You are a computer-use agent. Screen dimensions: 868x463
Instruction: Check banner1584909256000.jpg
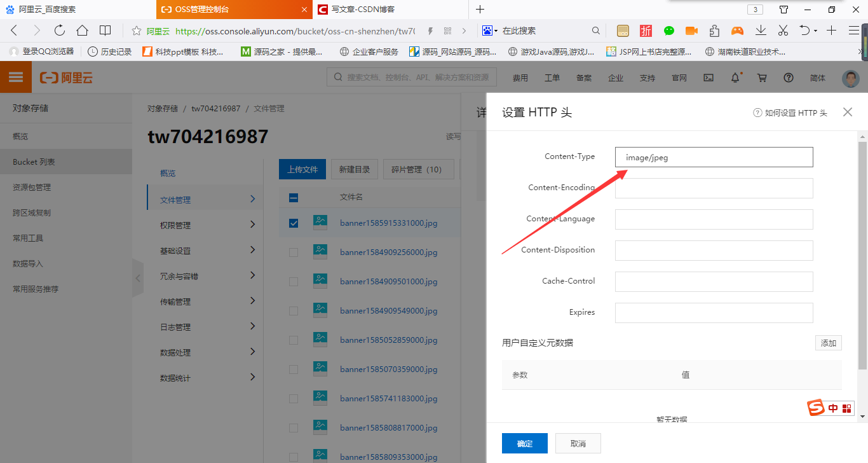293,252
